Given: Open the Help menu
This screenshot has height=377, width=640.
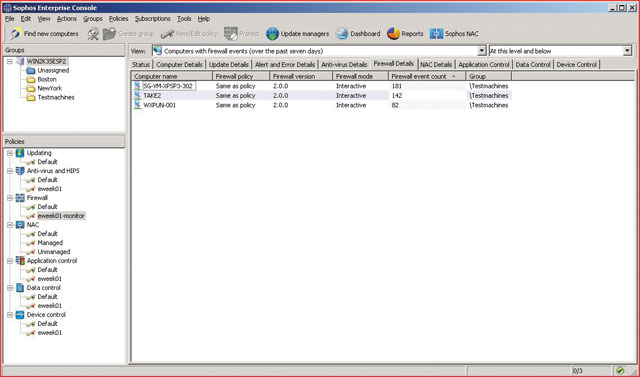Looking at the screenshot, I should point(204,19).
